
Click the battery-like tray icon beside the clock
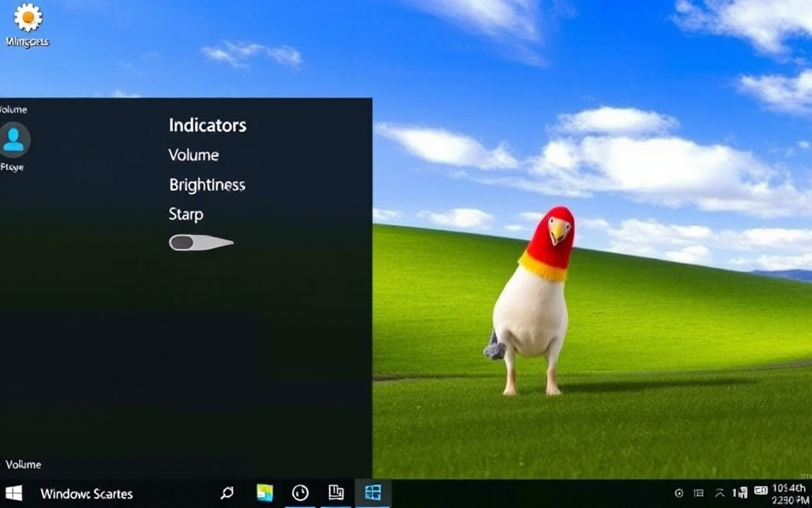pyautogui.click(x=760, y=491)
